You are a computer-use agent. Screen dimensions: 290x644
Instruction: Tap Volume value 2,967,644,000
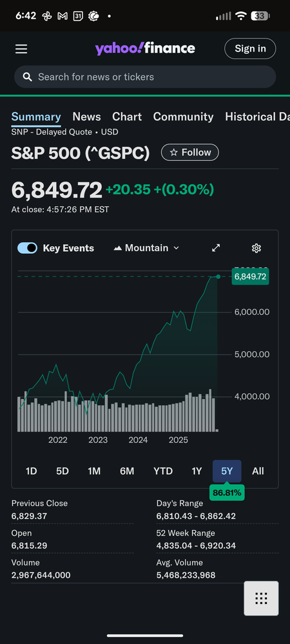41,575
